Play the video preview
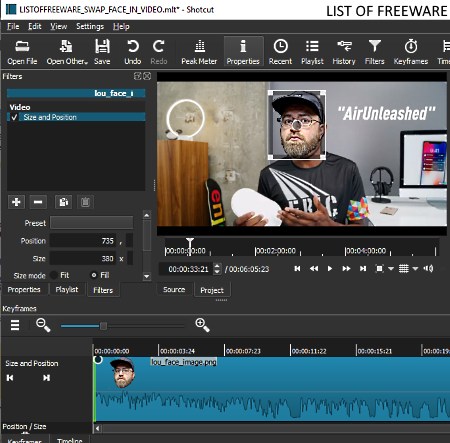The image size is (450, 443). (x=330, y=268)
